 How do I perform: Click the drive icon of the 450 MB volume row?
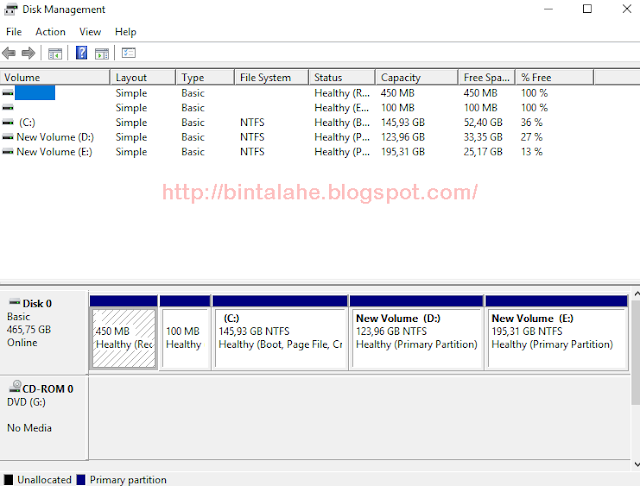pos(8,93)
